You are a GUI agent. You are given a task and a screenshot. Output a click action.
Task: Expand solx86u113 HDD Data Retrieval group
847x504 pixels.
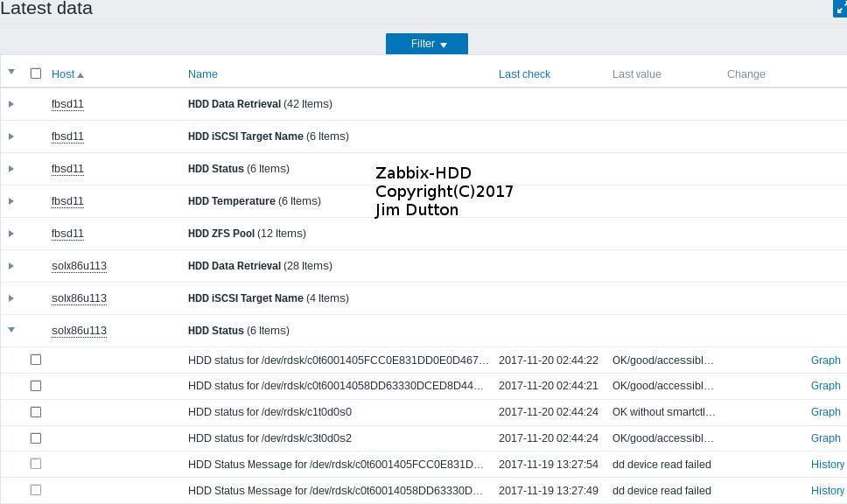point(11,266)
